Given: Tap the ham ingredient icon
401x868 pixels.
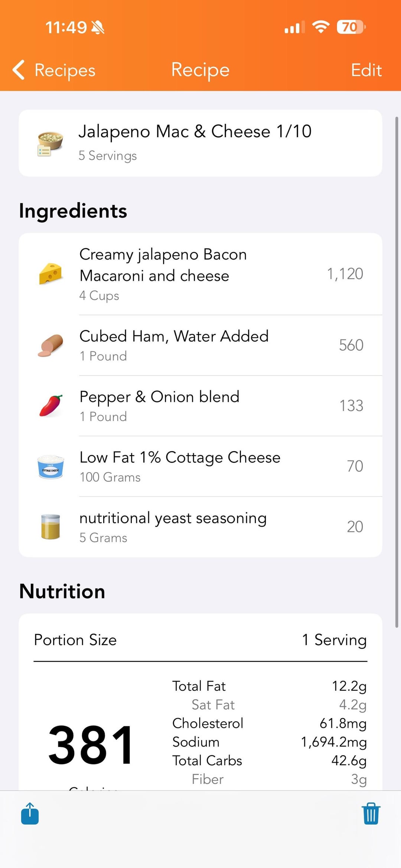Looking at the screenshot, I should click(x=50, y=345).
